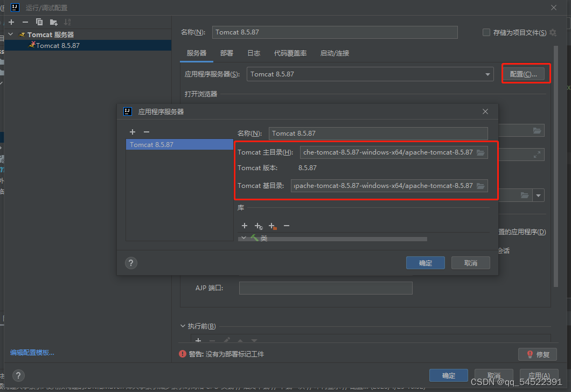Select Tomcat 8.5.87 in application server list
The width and height of the screenshot is (571, 392).
coord(179,144)
